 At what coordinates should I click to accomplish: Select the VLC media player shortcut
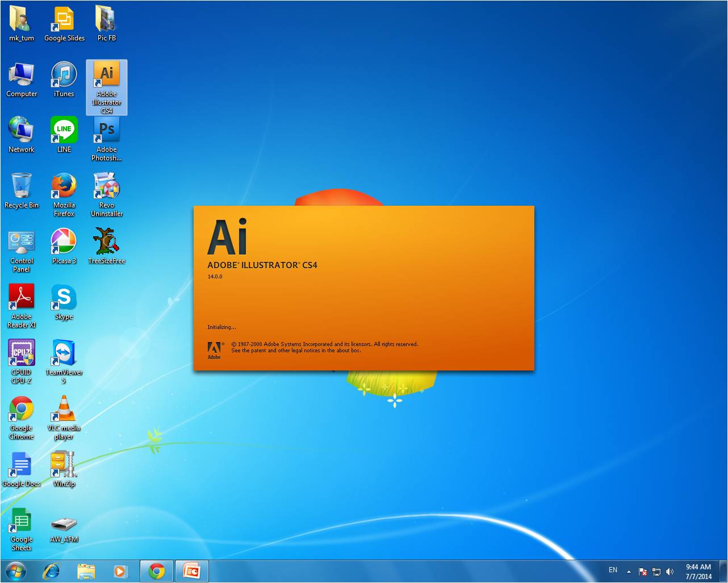point(64,418)
